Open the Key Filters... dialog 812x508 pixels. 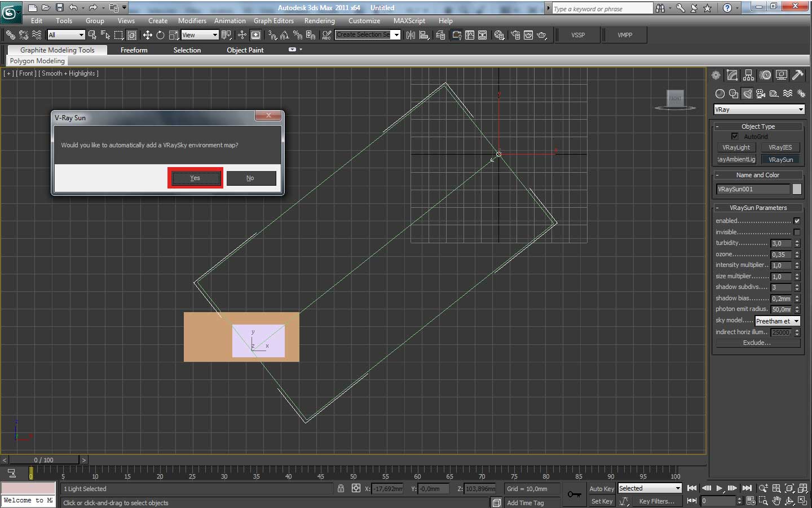coord(656,501)
